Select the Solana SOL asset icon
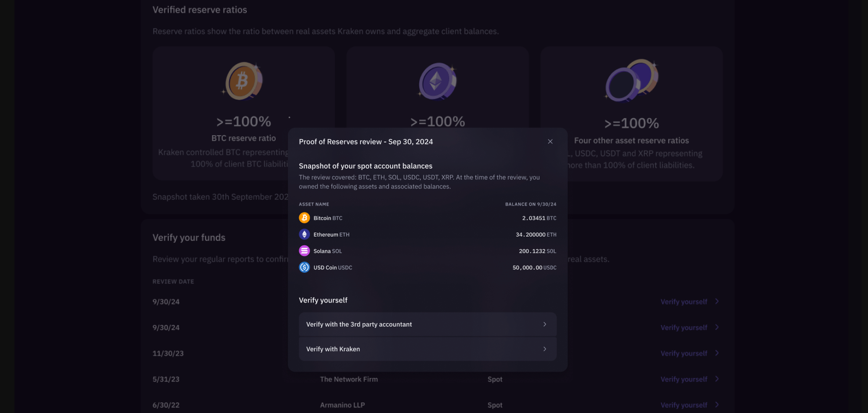 click(x=304, y=251)
